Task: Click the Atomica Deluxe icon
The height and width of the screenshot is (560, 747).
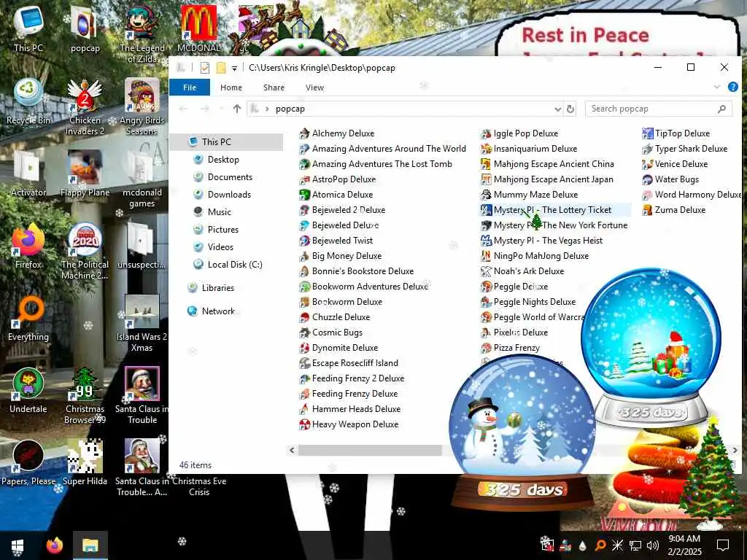Action: click(304, 195)
